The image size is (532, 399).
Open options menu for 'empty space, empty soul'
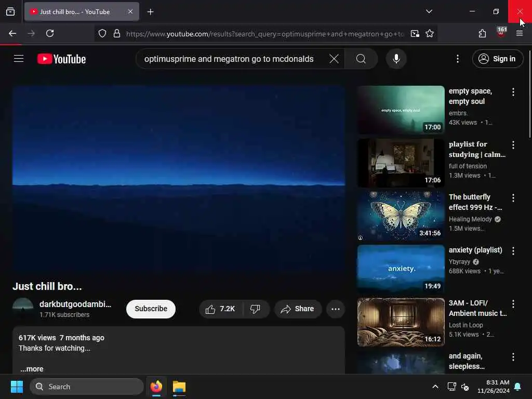tap(513, 91)
